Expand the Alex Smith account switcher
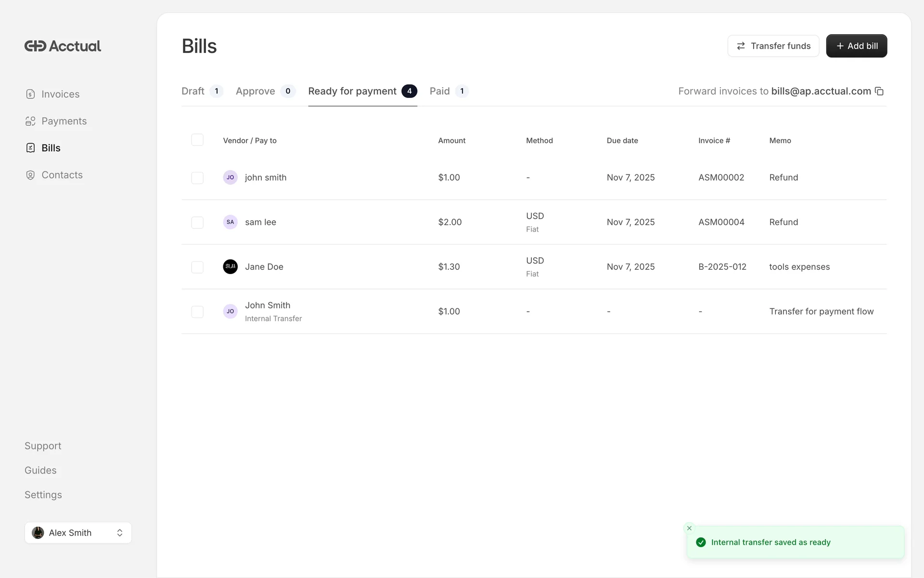Viewport: 924px width, 578px height. pyautogui.click(x=78, y=533)
